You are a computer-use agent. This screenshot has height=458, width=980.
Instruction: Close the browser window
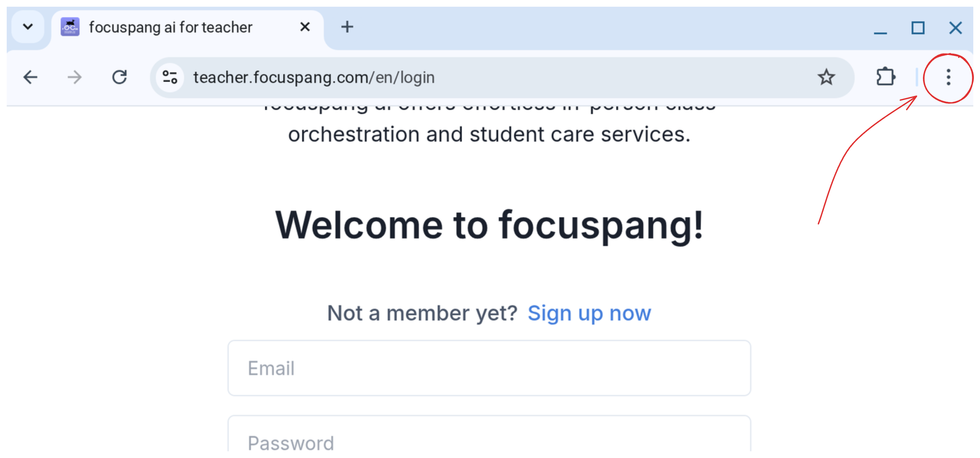tap(955, 28)
